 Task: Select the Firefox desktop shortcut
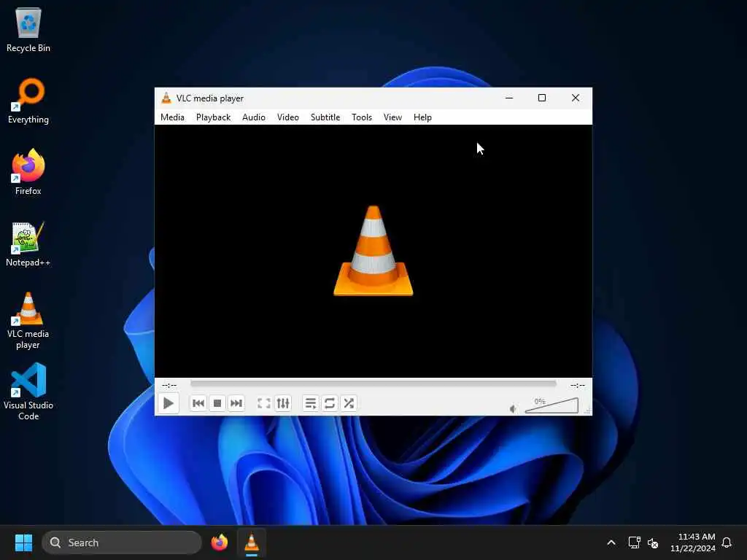coord(28,172)
